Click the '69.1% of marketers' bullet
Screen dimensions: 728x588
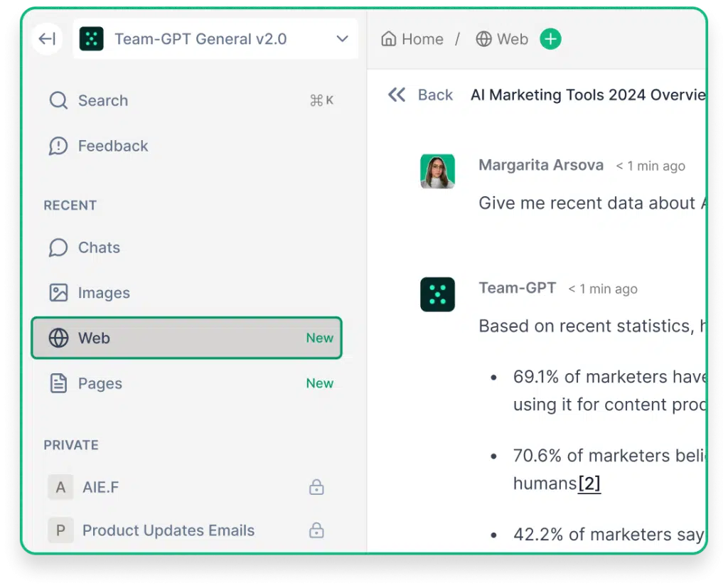click(609, 390)
